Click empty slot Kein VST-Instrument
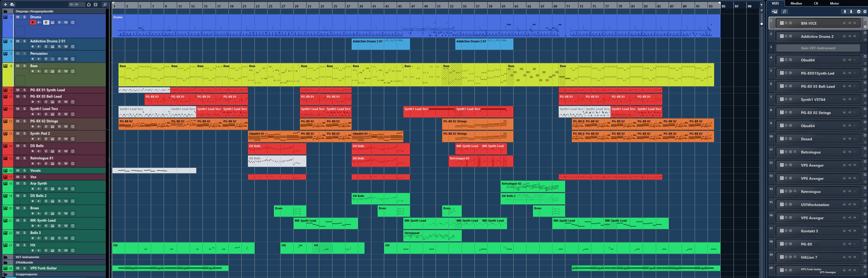 818,48
